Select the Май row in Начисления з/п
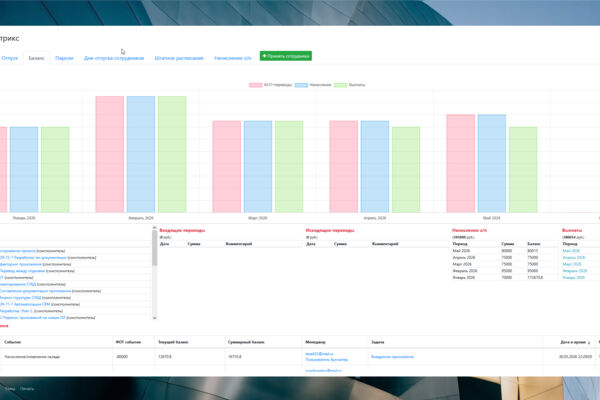 504,251
